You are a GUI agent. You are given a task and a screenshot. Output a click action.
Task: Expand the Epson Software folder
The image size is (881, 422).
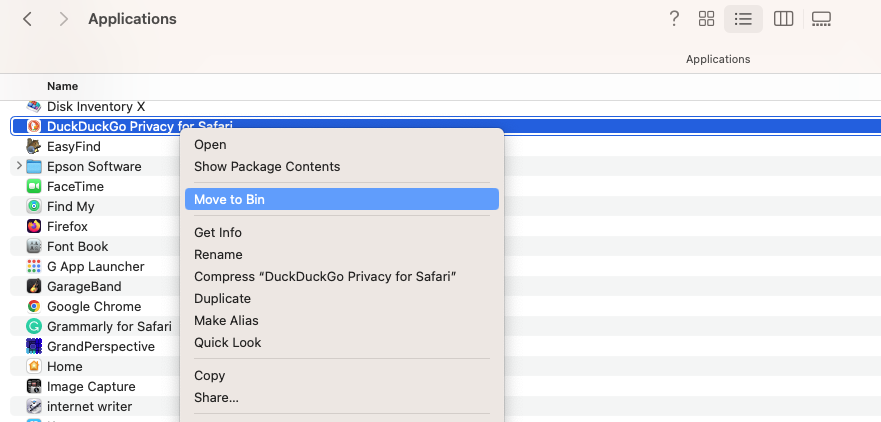tap(19, 166)
